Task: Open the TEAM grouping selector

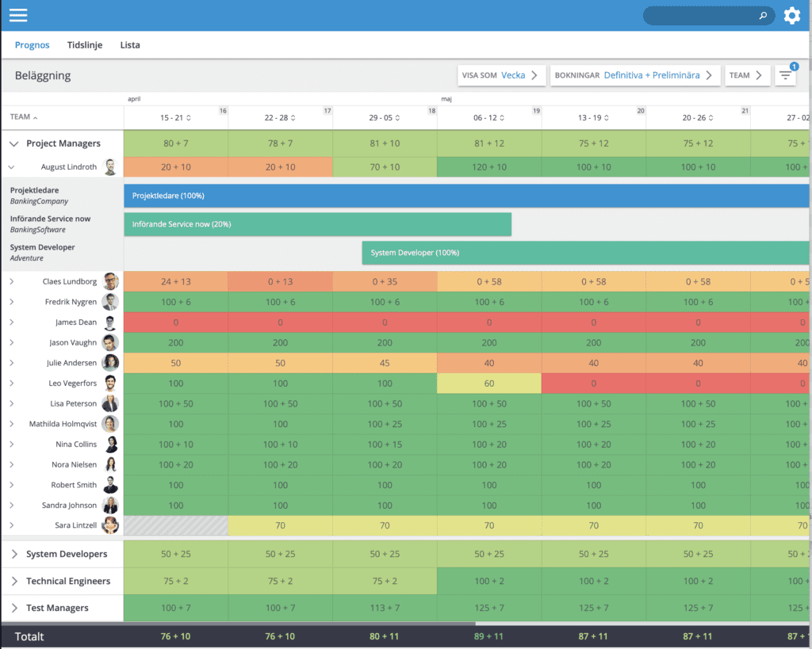Action: click(x=748, y=75)
